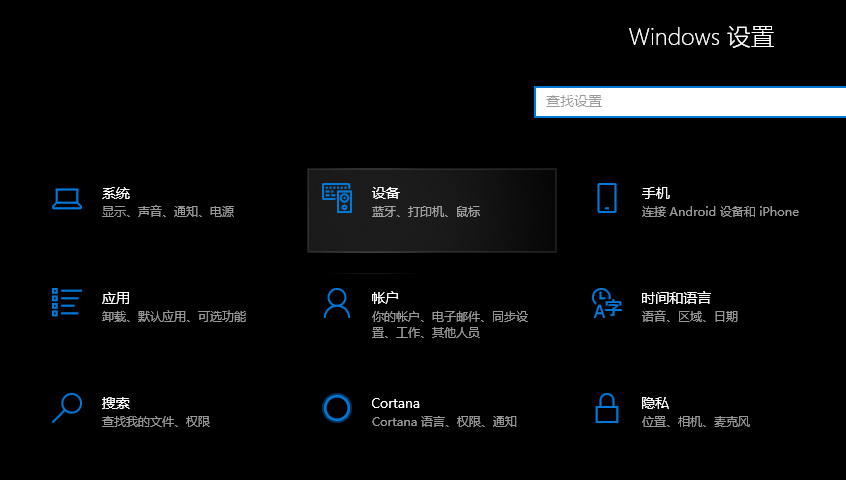This screenshot has height=480, width=846.
Task: Open the Cortana settings title
Action: (x=396, y=403)
